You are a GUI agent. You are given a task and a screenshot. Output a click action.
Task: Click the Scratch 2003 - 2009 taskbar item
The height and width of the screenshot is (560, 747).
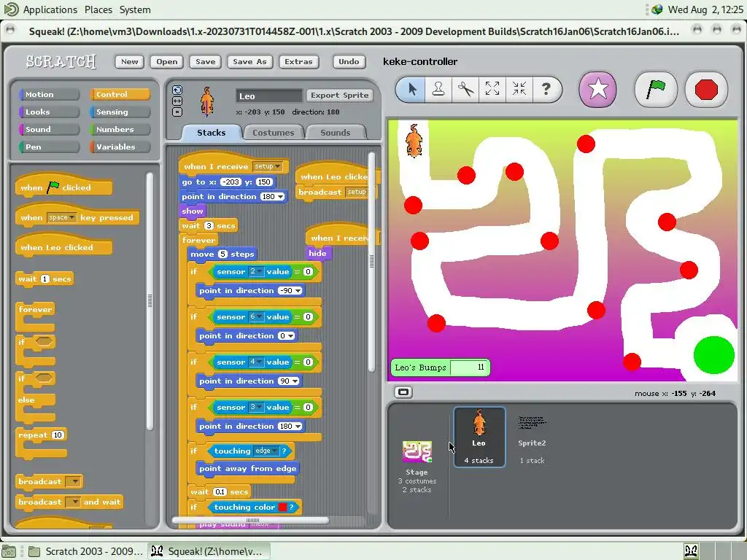tap(86, 551)
